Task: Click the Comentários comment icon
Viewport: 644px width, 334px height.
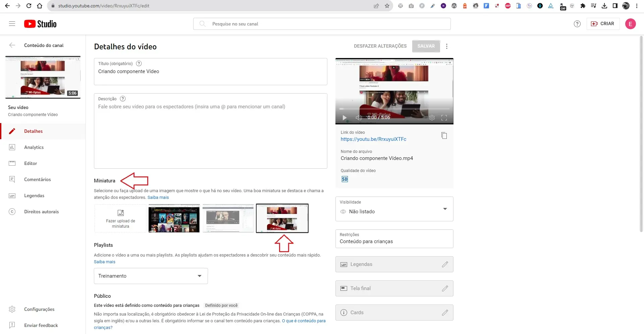Action: click(x=12, y=179)
